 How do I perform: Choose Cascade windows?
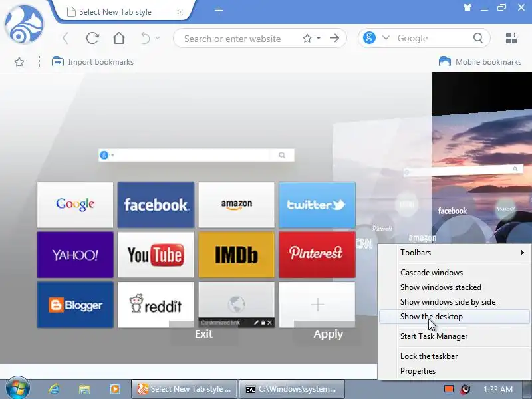click(454, 273)
